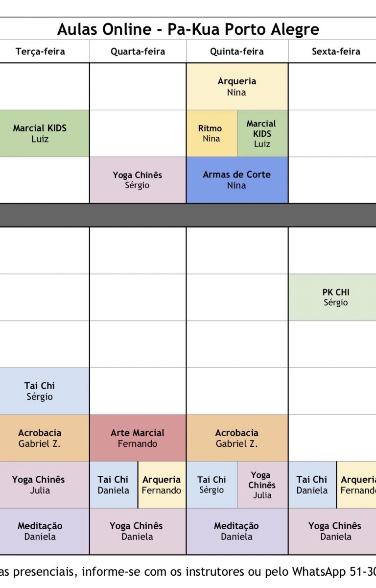Select Yoga Chinês Julia on Terça-feira
The height and width of the screenshot is (588, 376).
(x=40, y=485)
